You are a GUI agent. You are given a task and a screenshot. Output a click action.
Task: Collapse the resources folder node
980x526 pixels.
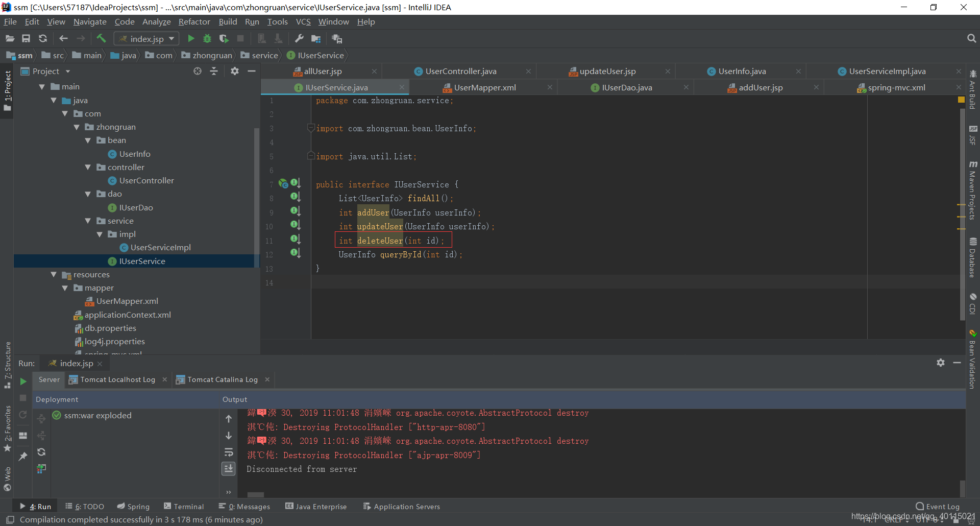click(54, 275)
